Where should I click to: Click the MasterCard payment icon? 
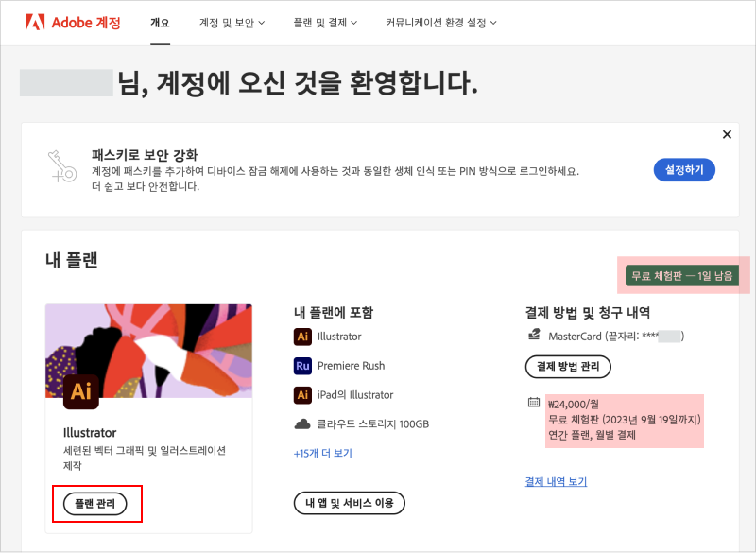tap(534, 334)
